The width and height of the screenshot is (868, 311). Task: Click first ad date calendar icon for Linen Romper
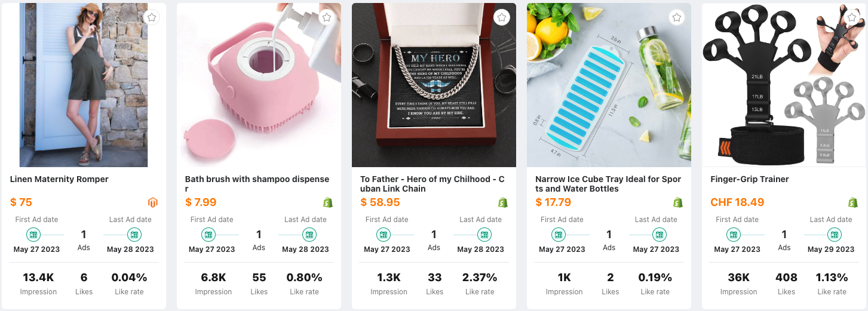click(x=33, y=235)
